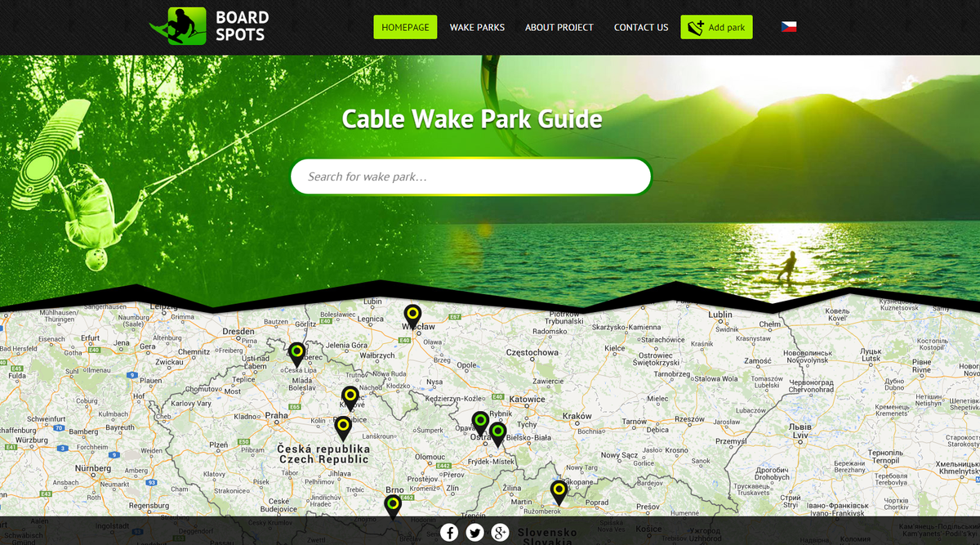This screenshot has height=545, width=980.
Task: Open the Twitter social icon
Action: click(x=475, y=533)
